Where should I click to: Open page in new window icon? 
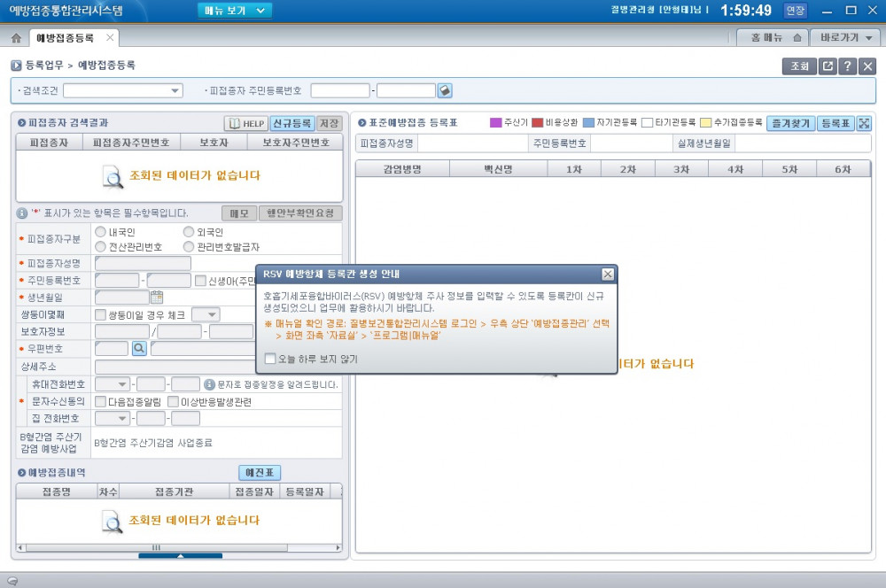click(827, 66)
